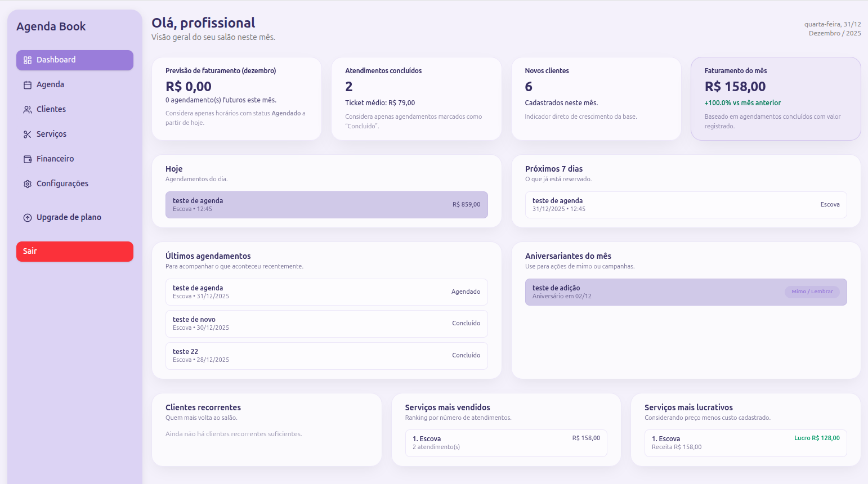
Task: Click the highlighted 'teste de agenda' appointment today
Action: (326, 205)
